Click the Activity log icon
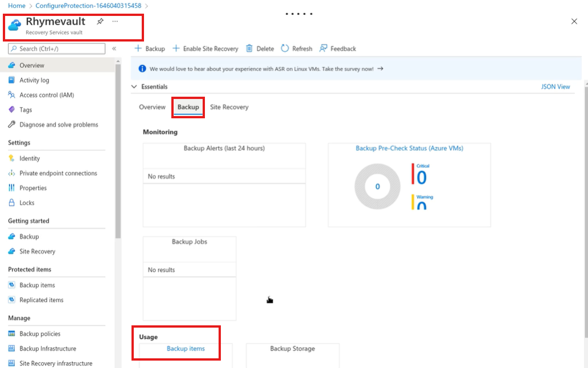The height and width of the screenshot is (368, 588). click(11, 80)
